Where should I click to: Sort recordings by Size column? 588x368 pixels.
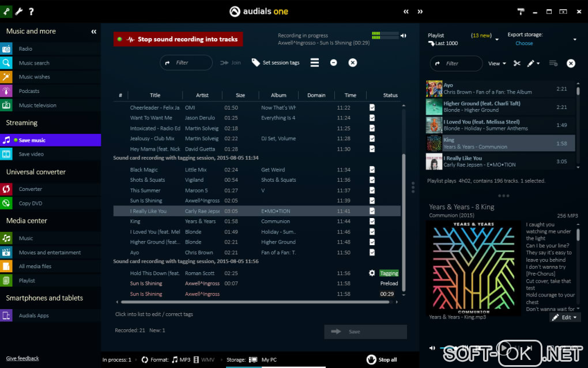[240, 95]
